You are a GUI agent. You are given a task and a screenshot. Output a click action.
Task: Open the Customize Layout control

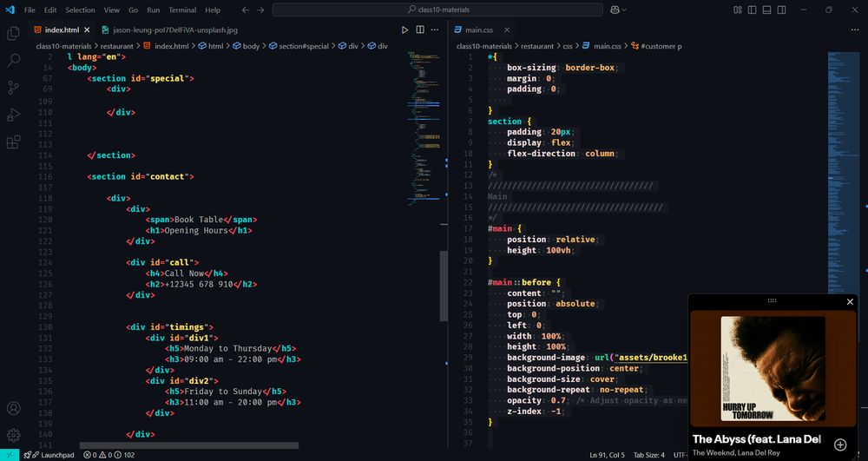click(x=737, y=10)
